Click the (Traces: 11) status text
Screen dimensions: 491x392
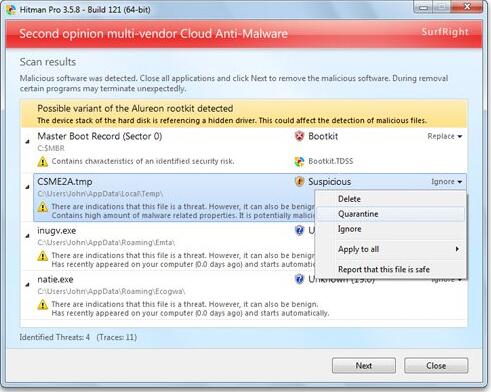click(x=117, y=337)
